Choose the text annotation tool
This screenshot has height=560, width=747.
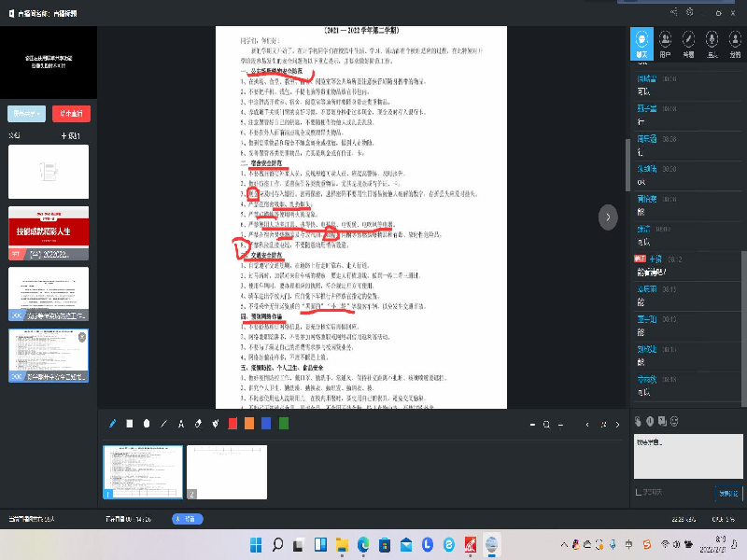[x=181, y=424]
